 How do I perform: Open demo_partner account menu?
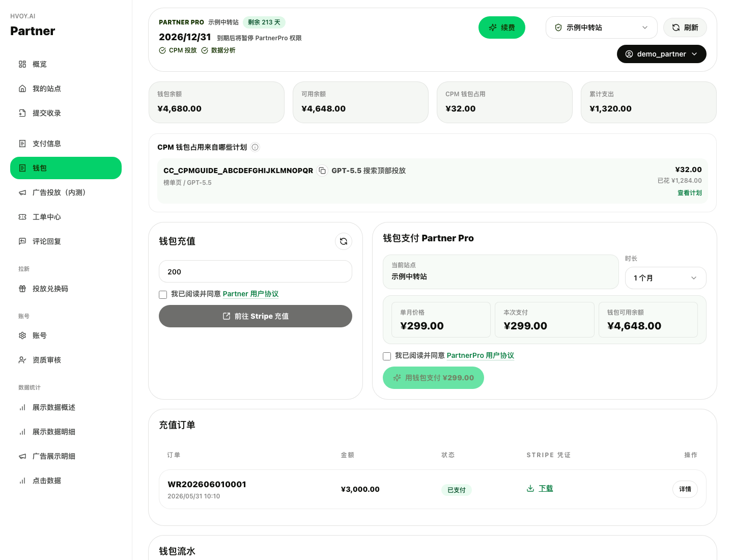tap(662, 54)
